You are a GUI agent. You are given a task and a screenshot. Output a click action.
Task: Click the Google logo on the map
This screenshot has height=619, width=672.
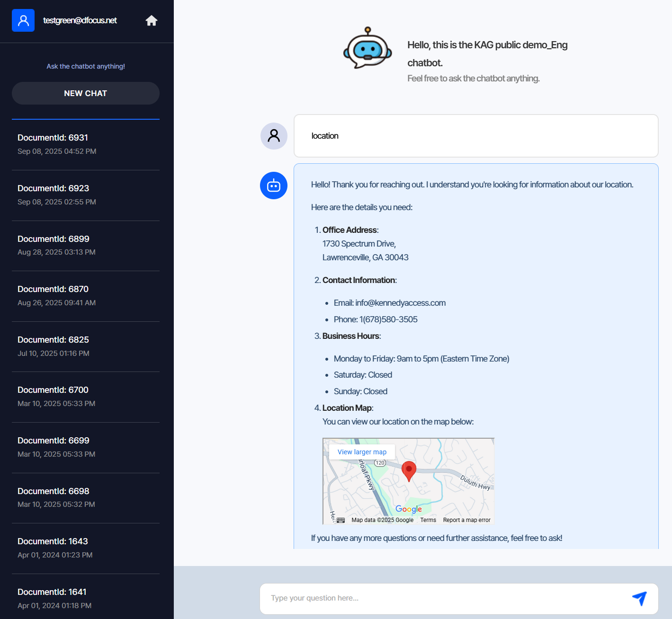point(408,509)
